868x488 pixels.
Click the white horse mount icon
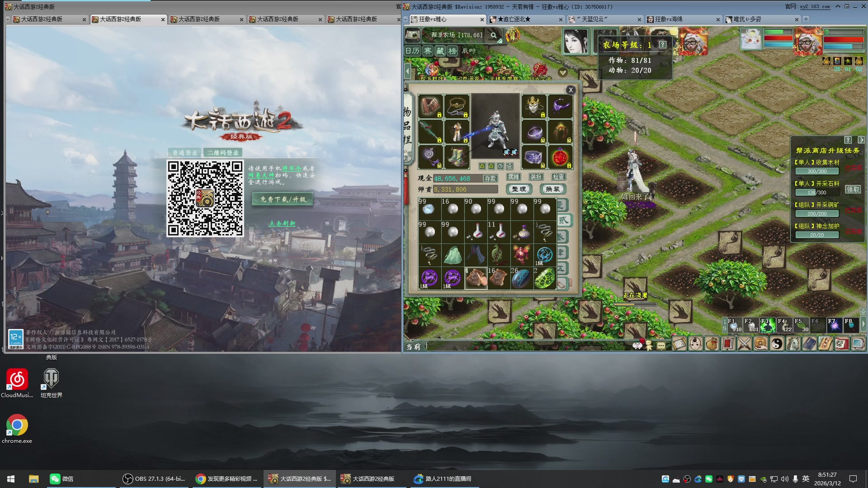(793, 344)
